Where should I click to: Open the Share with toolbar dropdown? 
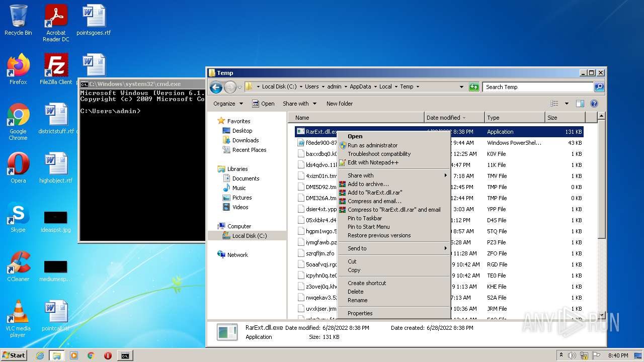[299, 104]
